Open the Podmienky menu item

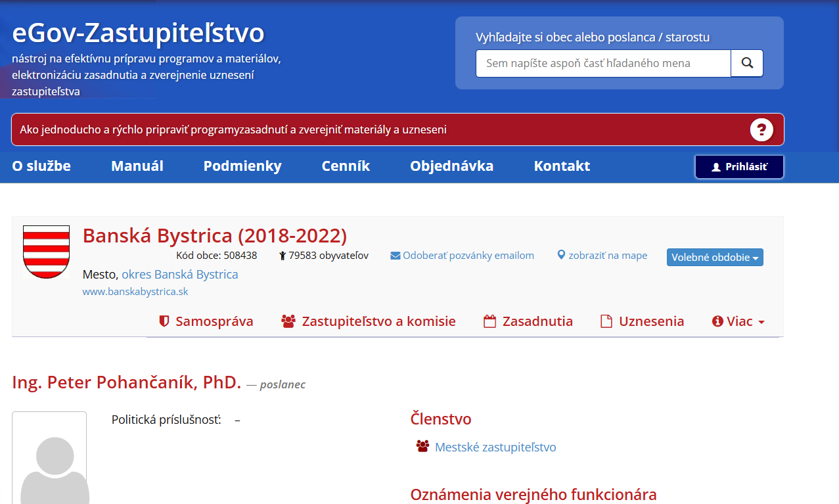click(242, 166)
